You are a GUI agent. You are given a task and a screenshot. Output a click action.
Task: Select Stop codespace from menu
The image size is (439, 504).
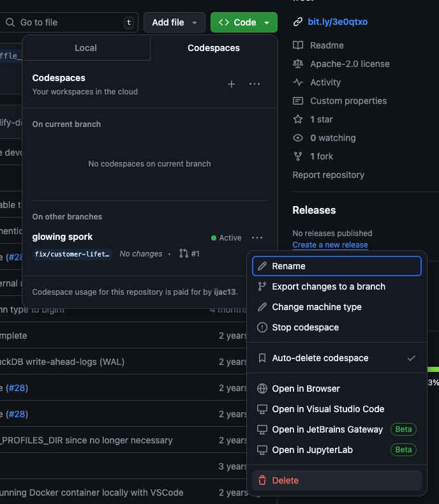click(x=337, y=327)
